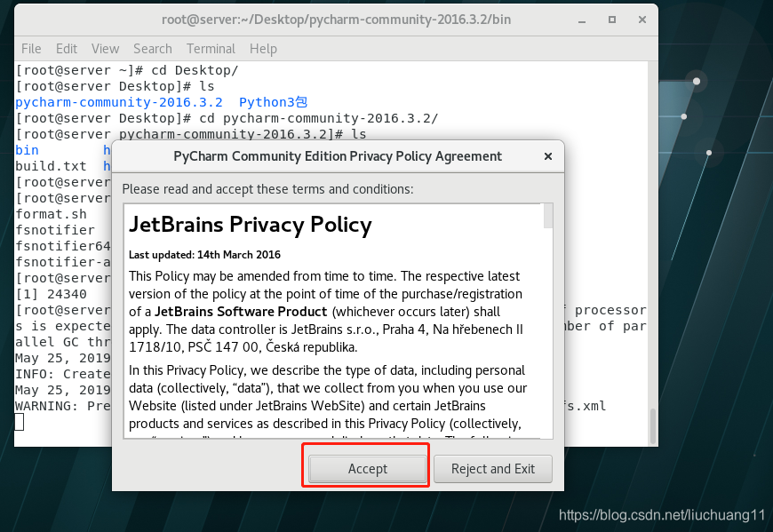Click 'Please read and accept these terms' label
The height and width of the screenshot is (532, 773).
267,189
